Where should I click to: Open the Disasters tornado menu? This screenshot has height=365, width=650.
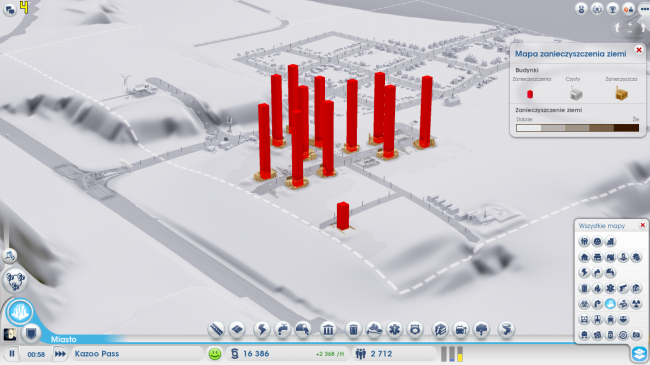[x=506, y=330]
